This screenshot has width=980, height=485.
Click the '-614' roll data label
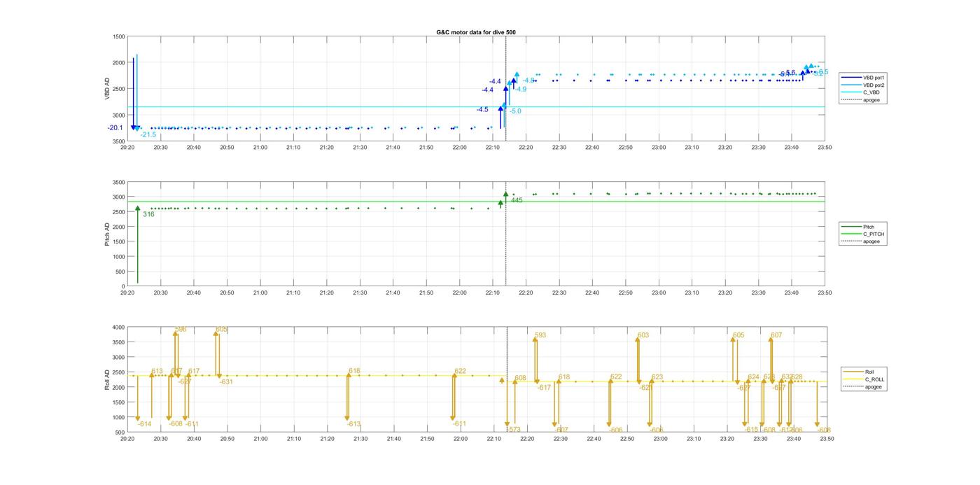145,424
